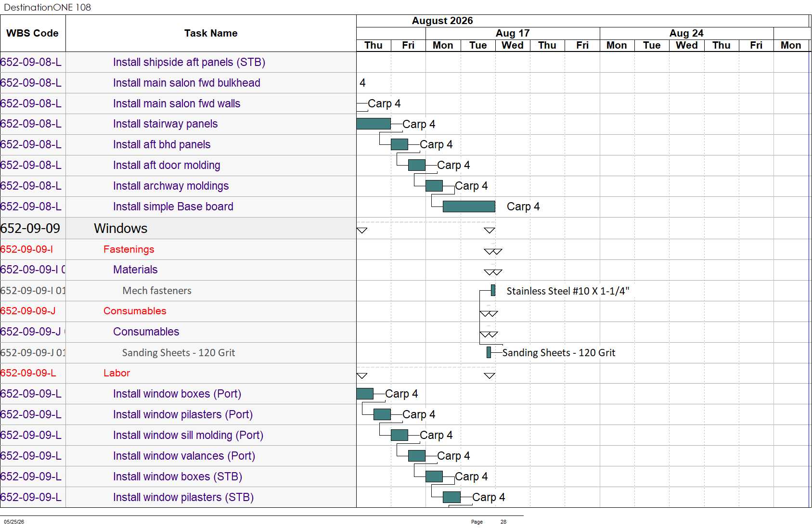Select the red Fastenings group name
The height and width of the screenshot is (528, 812).
[129, 249]
